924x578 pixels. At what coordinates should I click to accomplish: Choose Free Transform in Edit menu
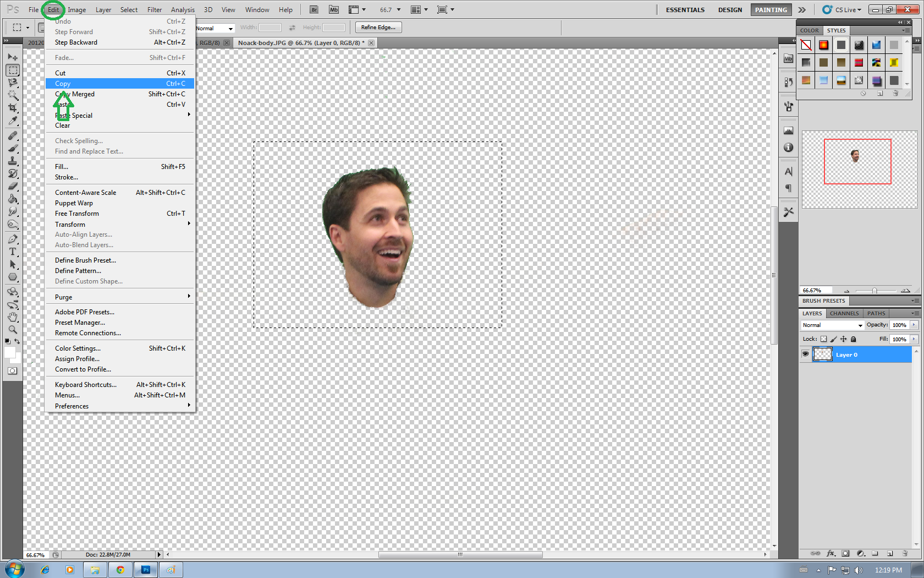click(120, 214)
